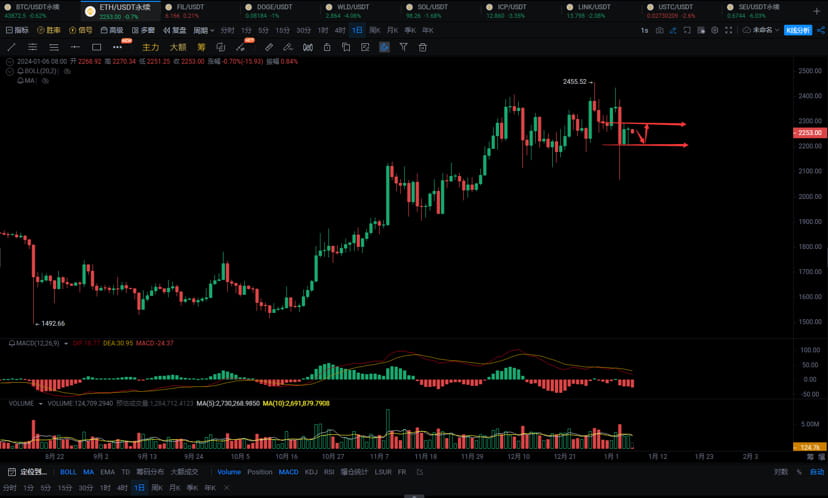Image resolution: width=828 pixels, height=498 pixels.
Task: Click the 对数 log scale button
Action: pos(780,472)
